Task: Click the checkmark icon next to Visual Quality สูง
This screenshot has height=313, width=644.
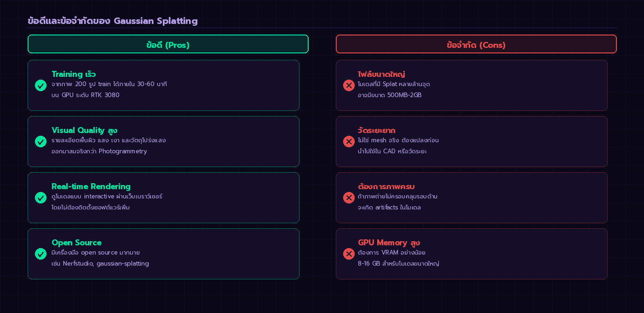Action: pyautogui.click(x=40, y=142)
